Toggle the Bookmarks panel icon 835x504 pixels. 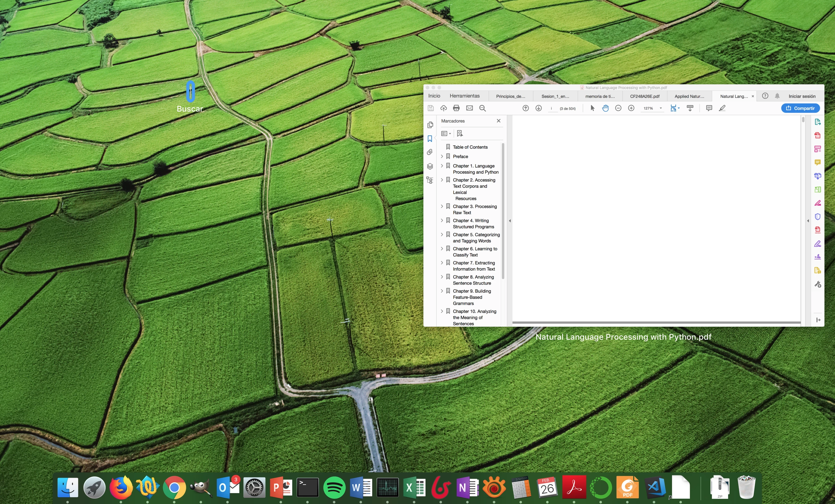(x=430, y=139)
